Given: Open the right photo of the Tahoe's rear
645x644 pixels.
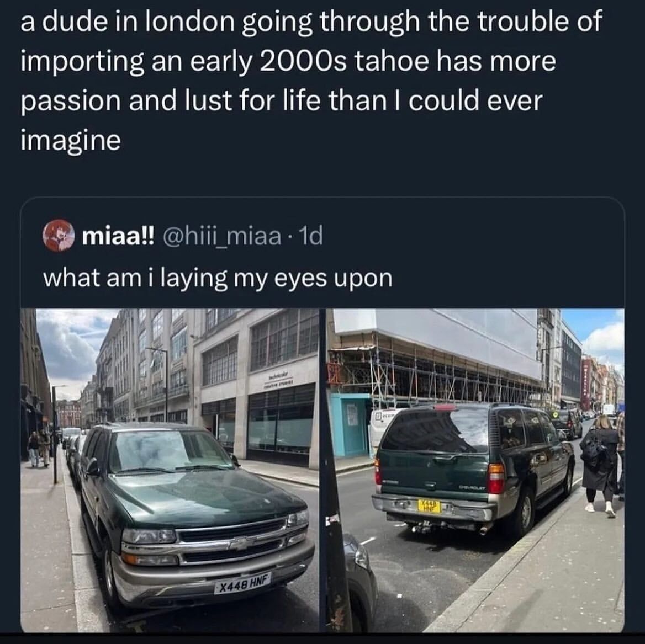Looking at the screenshot, I should (475, 470).
